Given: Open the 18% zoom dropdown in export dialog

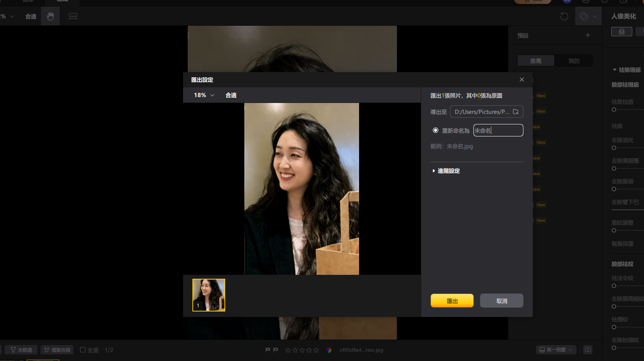Looking at the screenshot, I should (x=204, y=95).
